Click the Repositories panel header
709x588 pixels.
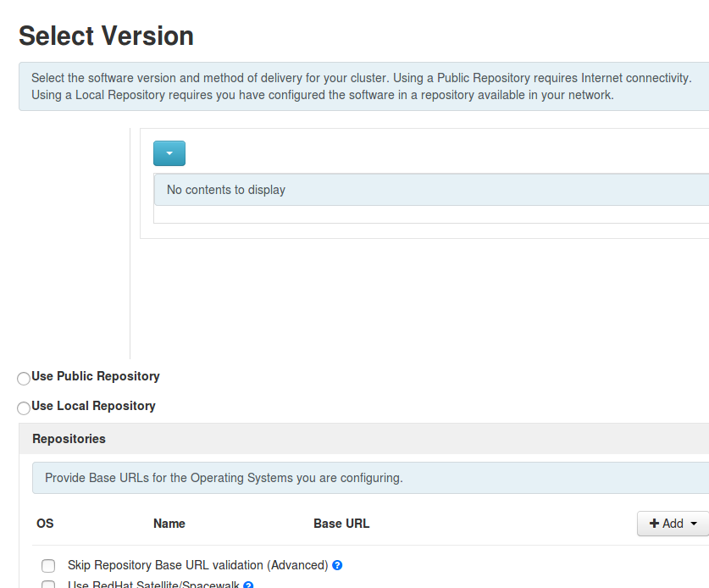click(x=69, y=439)
